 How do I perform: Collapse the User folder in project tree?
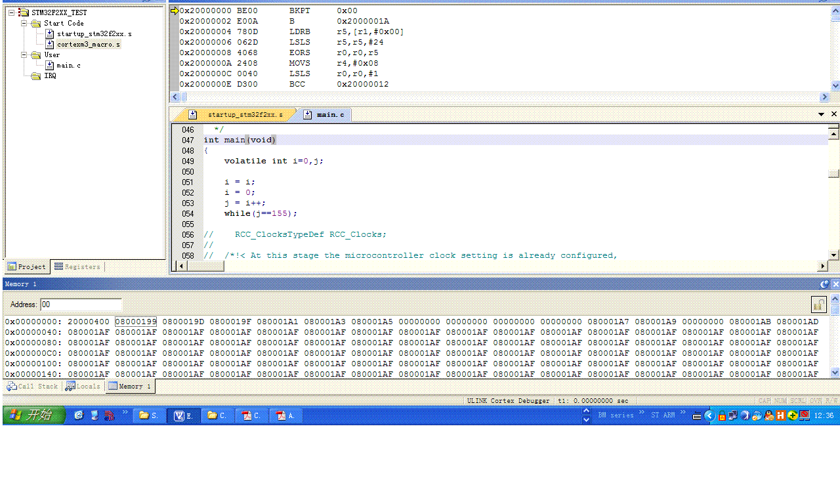coord(24,54)
